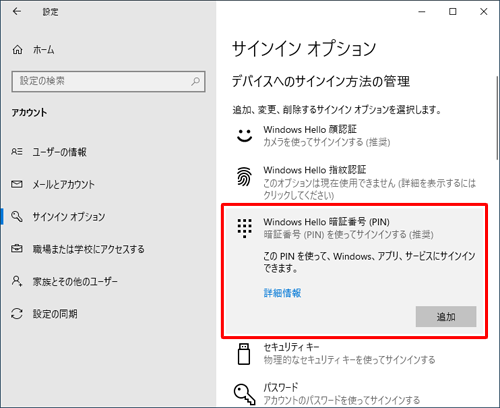Focus the 設定の検索 search field
Image resolution: width=500 pixels, height=408 pixels.
click(x=108, y=81)
